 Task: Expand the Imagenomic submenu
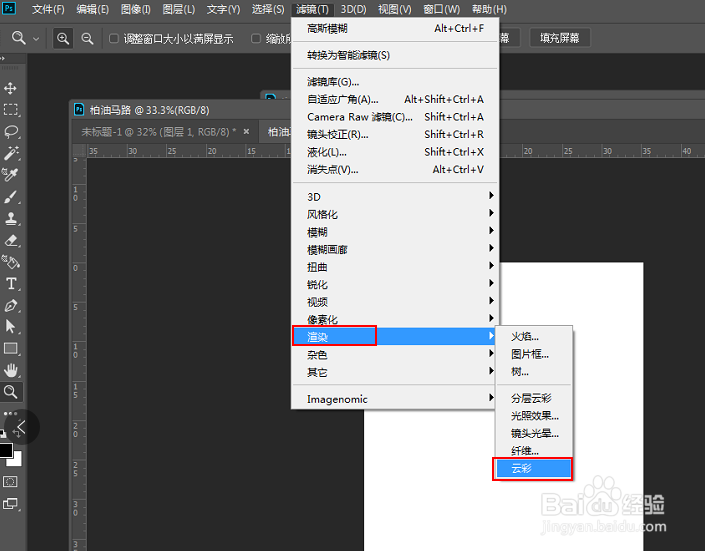tap(395, 399)
